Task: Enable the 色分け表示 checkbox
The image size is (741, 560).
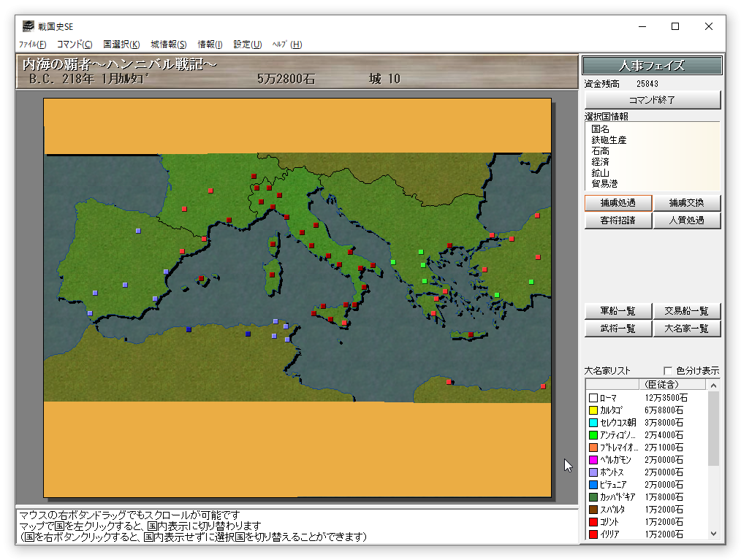Action: [668, 371]
